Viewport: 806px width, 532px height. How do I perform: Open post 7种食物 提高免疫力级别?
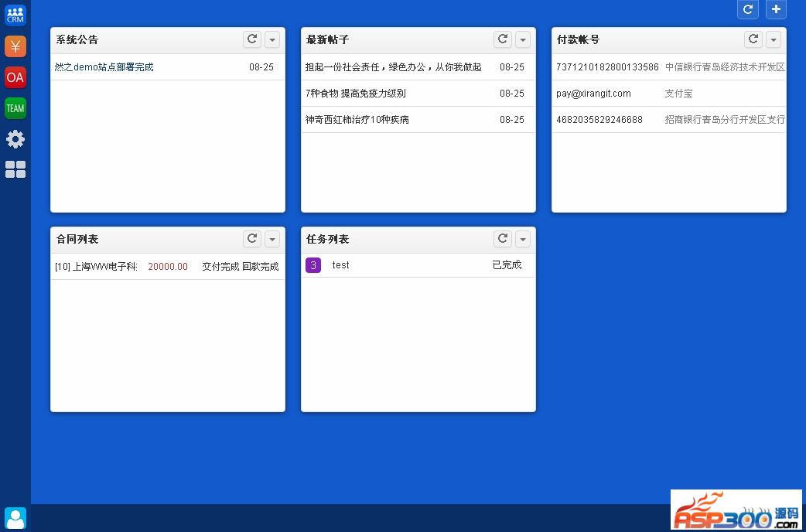[355, 93]
